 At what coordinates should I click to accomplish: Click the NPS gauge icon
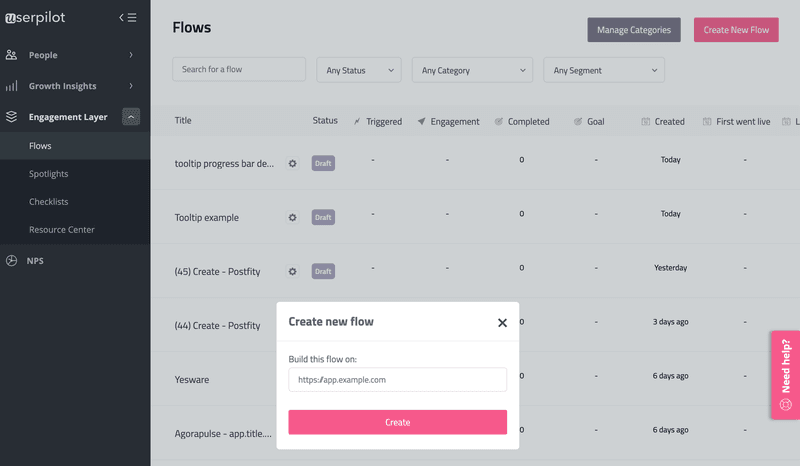coord(12,261)
